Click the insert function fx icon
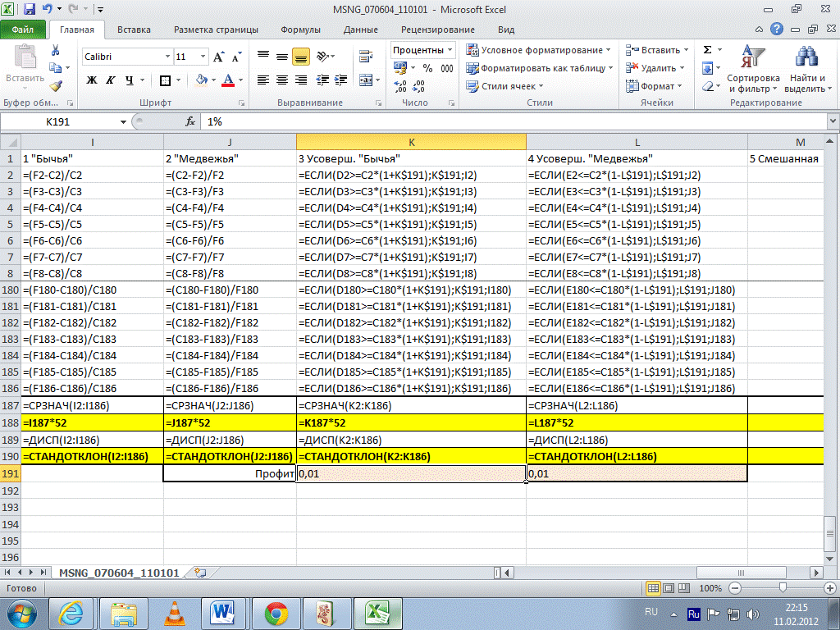840x630 pixels. (x=190, y=121)
